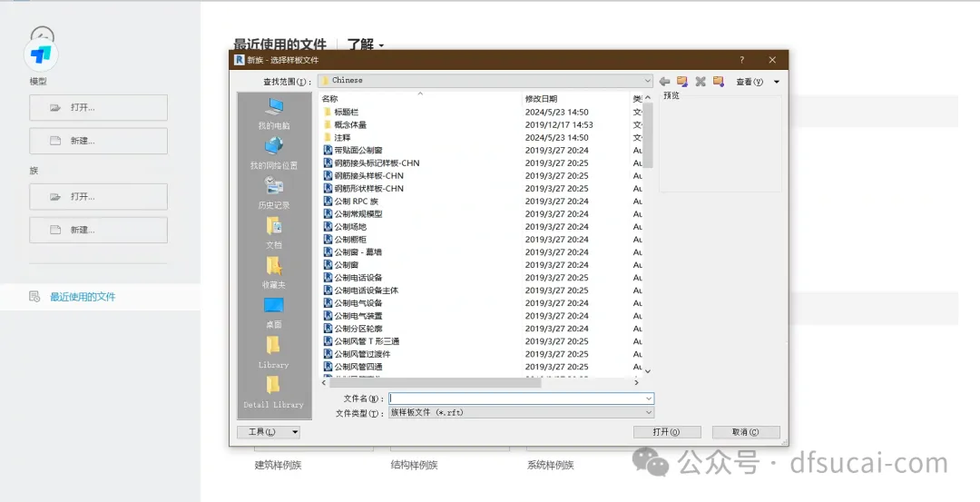Create a new folder via toolbar icon
This screenshot has width=980, height=502.
pyautogui.click(x=719, y=82)
